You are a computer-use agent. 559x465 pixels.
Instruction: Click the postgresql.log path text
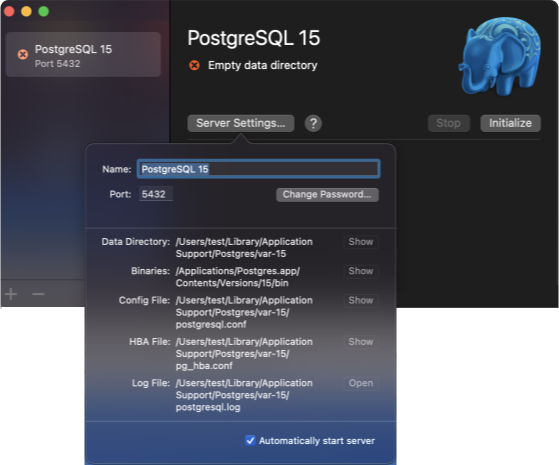pos(244,395)
